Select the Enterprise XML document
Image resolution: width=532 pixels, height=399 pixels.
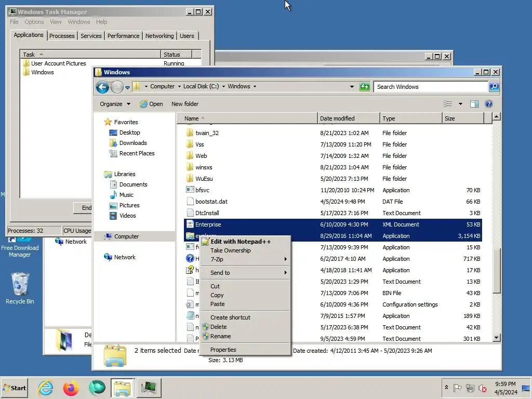click(x=208, y=224)
